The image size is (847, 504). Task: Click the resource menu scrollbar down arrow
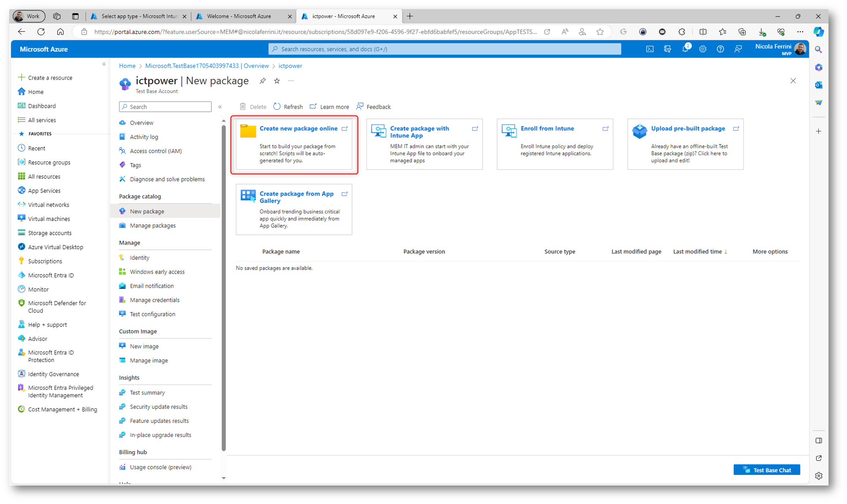(x=223, y=478)
